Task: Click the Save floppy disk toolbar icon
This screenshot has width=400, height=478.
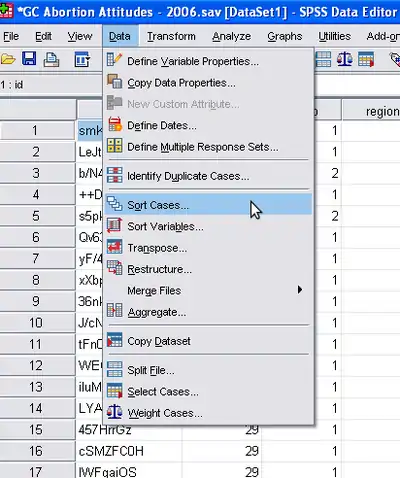Action: 29,59
